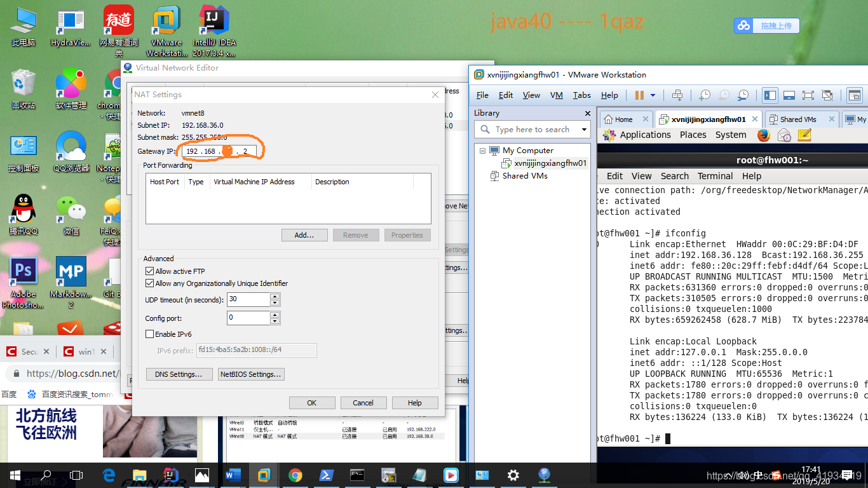The width and height of the screenshot is (868, 488).
Task: Open Settings gear on the taskbar
Action: (513, 475)
